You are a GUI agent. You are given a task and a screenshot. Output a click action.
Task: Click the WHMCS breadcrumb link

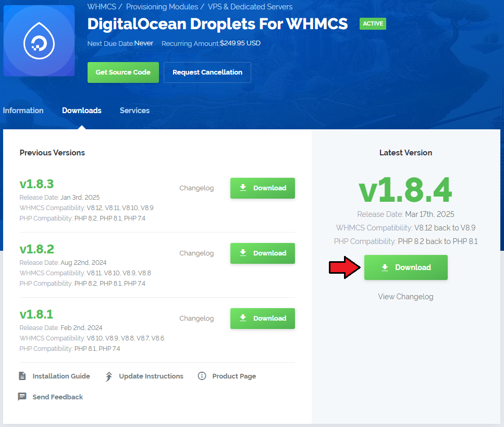[x=102, y=7]
